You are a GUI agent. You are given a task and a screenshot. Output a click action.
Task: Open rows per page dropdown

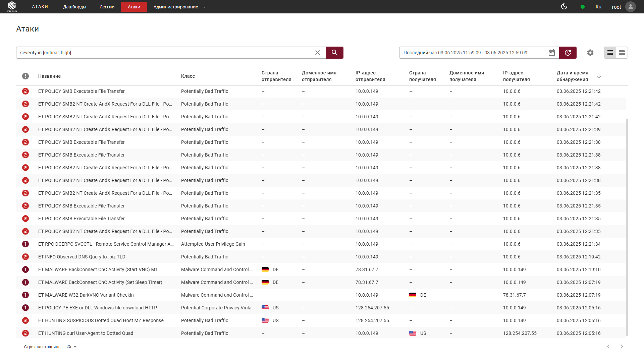[72, 347]
